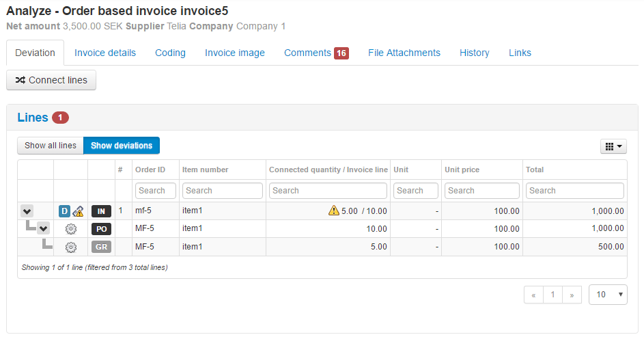Open the Invoice details tab
The height and width of the screenshot is (337, 644).
(x=105, y=53)
